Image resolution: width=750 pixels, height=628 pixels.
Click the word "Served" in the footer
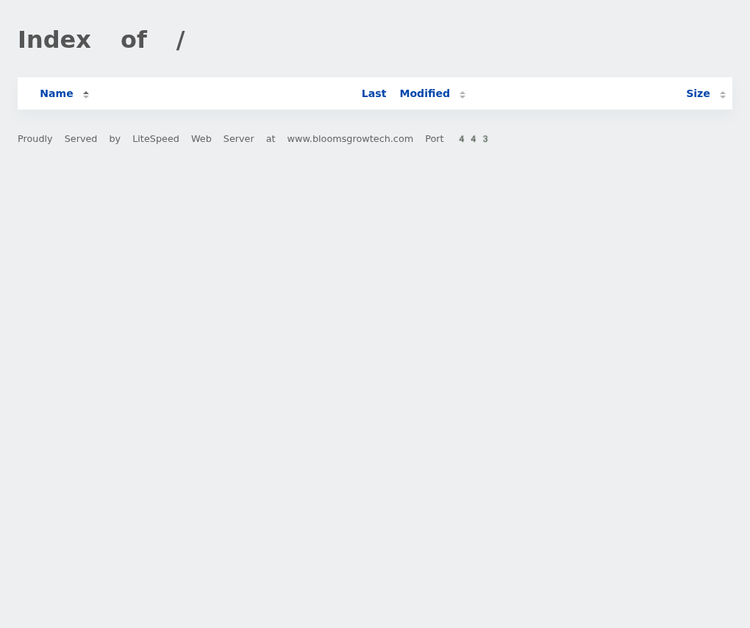(81, 139)
